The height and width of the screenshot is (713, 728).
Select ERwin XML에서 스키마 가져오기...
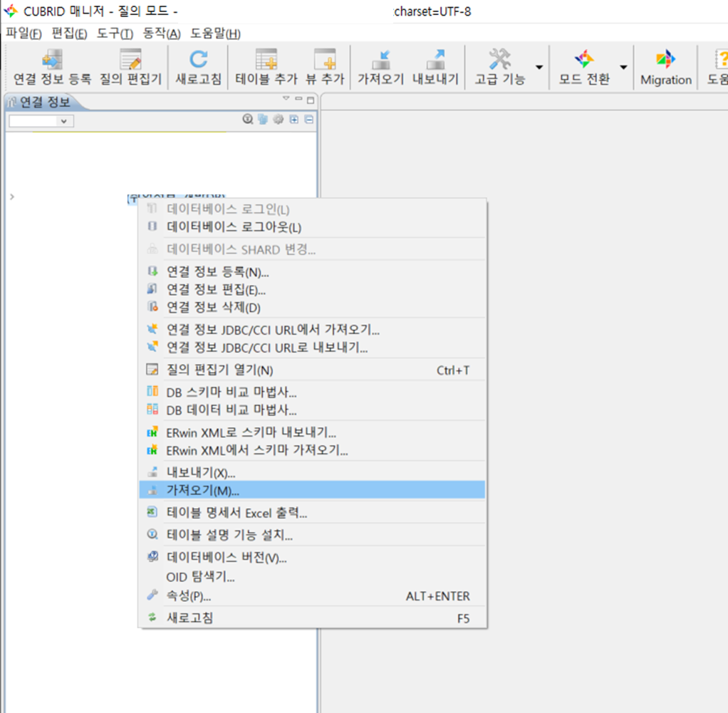click(312, 450)
